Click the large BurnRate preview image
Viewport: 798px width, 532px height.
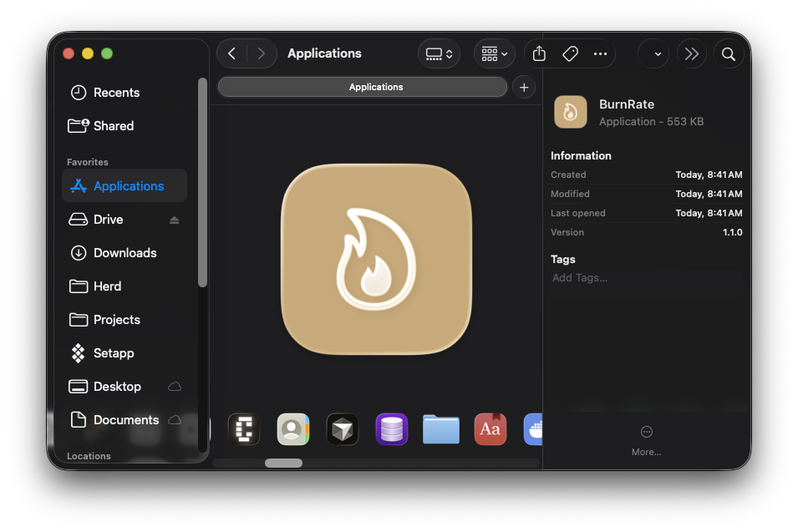pos(376,260)
